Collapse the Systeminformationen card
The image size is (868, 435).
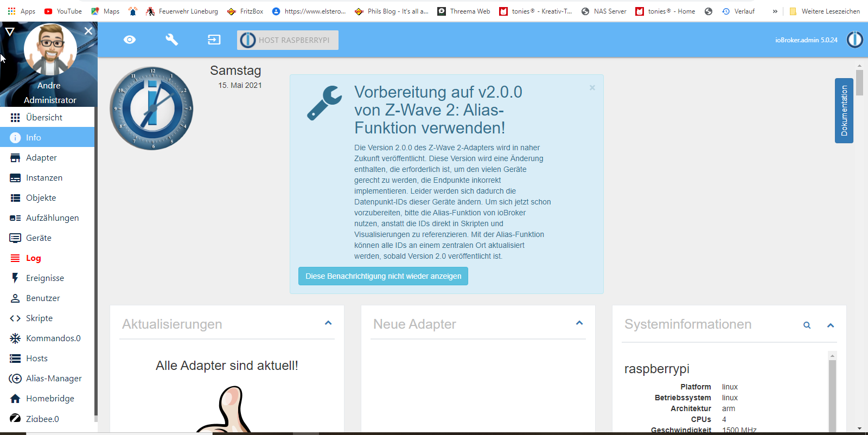pyautogui.click(x=831, y=325)
